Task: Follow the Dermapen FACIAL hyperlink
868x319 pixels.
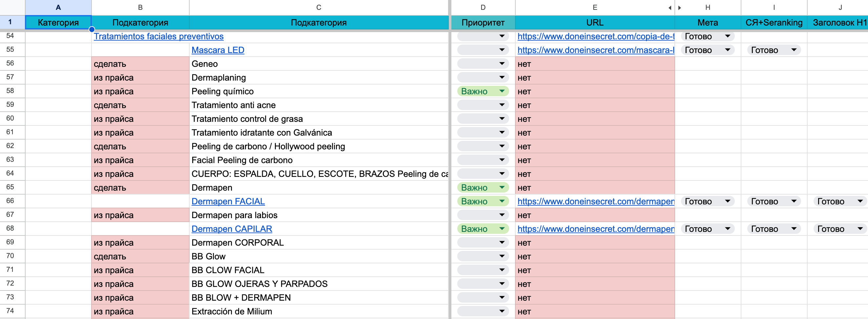Action: click(x=228, y=201)
